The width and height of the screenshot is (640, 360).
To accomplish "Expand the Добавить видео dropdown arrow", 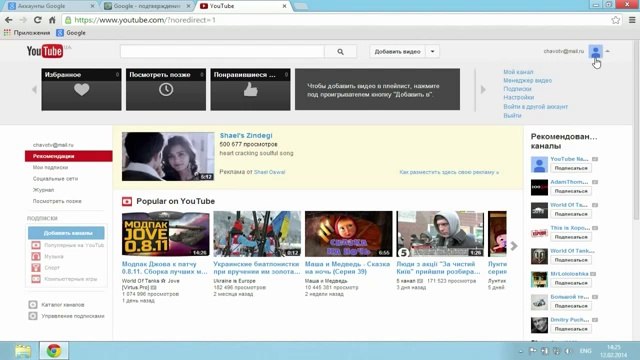I will click(x=432, y=52).
